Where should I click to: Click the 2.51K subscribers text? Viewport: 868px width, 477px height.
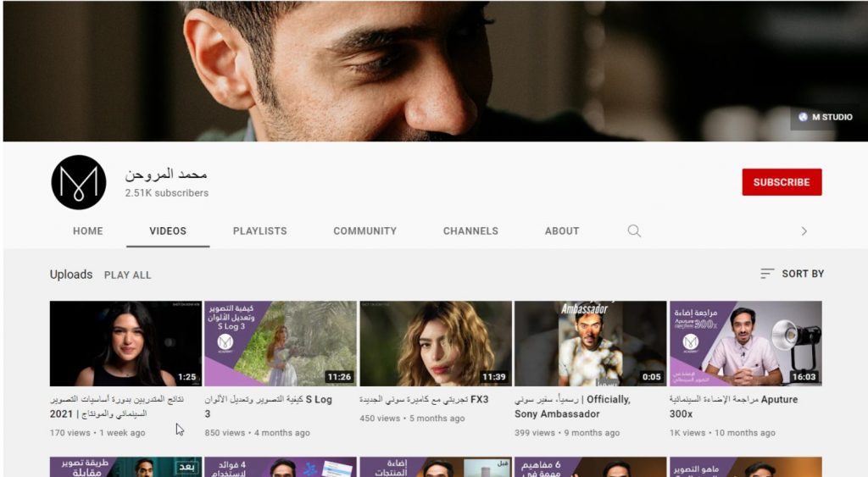click(x=167, y=193)
